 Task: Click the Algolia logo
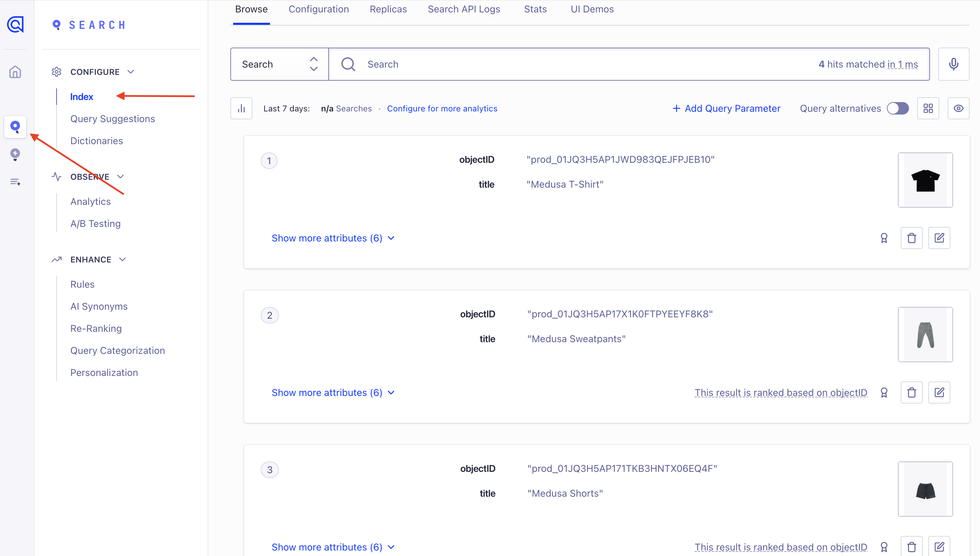click(15, 24)
